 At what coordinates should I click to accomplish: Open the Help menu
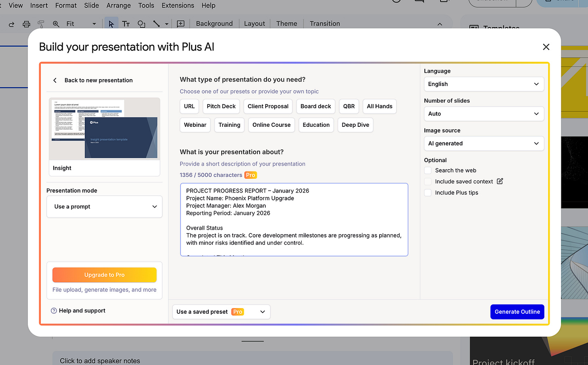tap(208, 5)
